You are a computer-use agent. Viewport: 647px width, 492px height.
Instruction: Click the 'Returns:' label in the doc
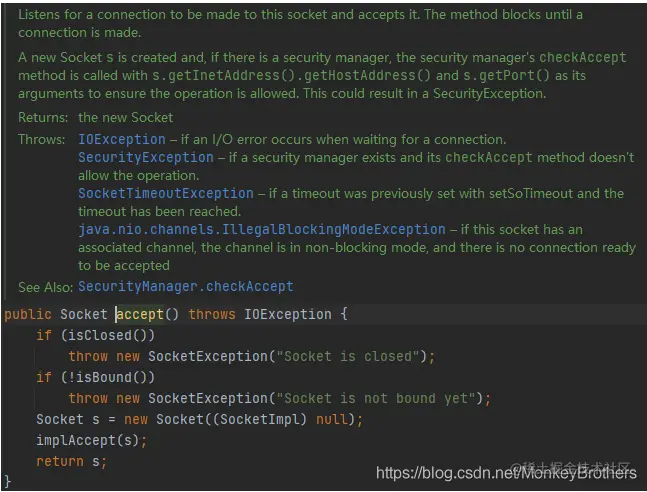pos(43,118)
